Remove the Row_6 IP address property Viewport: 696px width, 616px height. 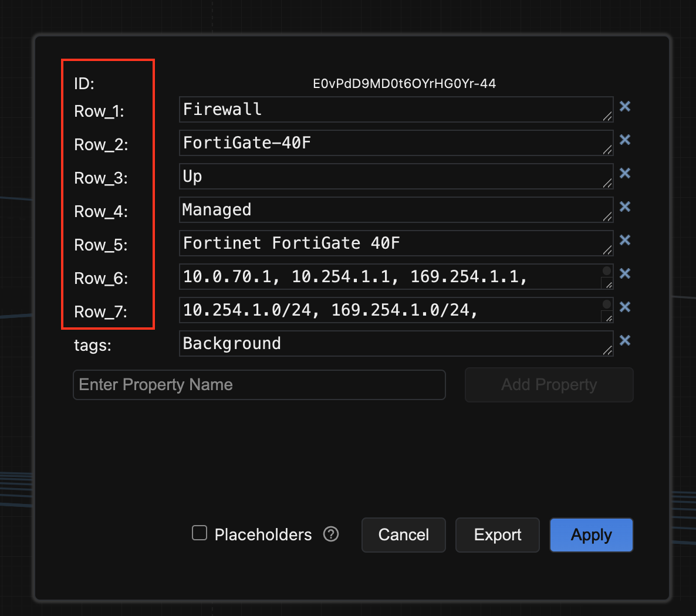625,273
